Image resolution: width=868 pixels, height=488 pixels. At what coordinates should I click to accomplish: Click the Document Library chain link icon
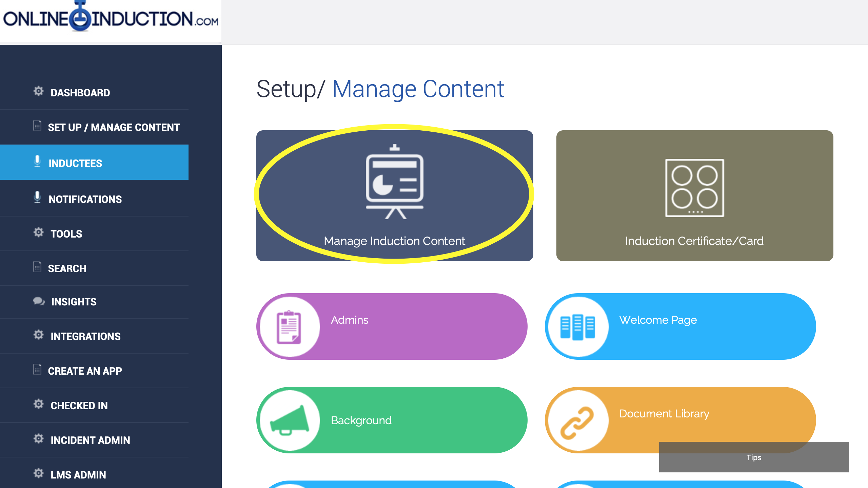tap(577, 423)
